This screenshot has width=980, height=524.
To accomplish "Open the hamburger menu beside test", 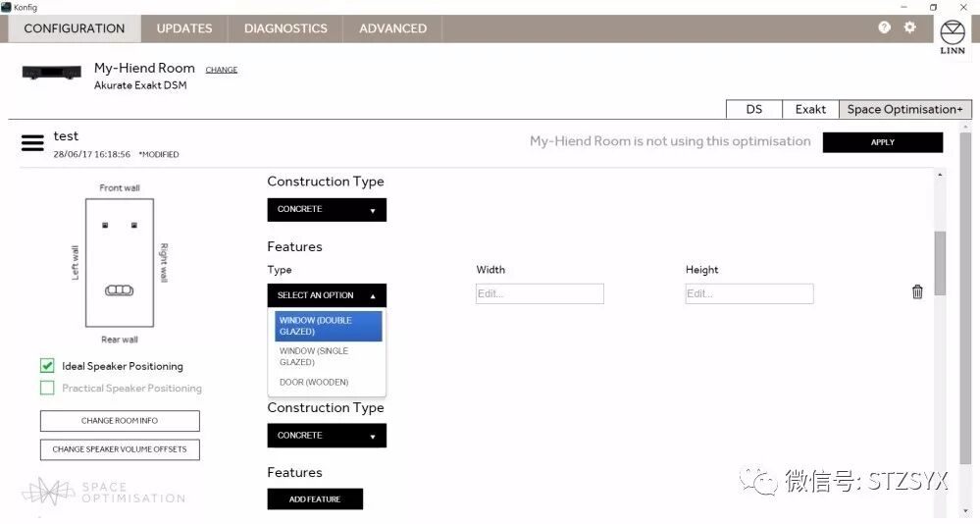I will click(32, 143).
